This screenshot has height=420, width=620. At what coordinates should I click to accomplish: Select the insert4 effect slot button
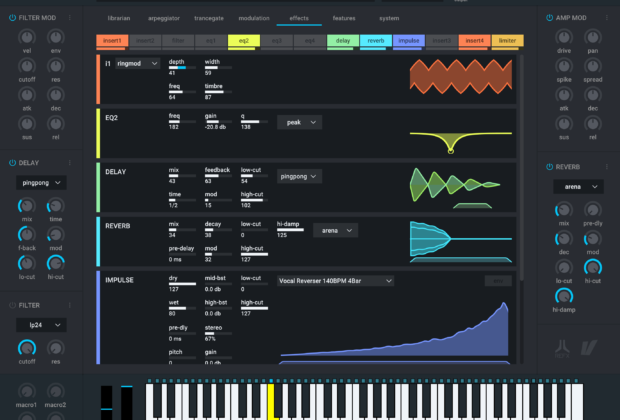[474, 41]
